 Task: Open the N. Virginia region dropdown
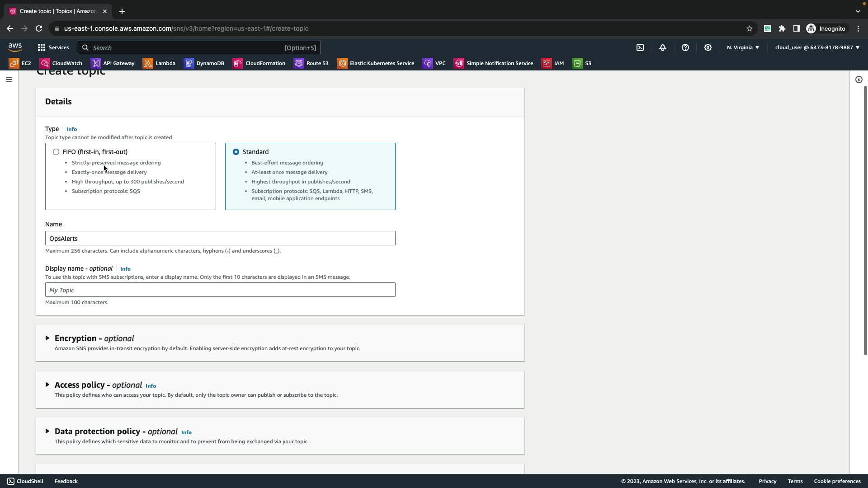(x=743, y=47)
